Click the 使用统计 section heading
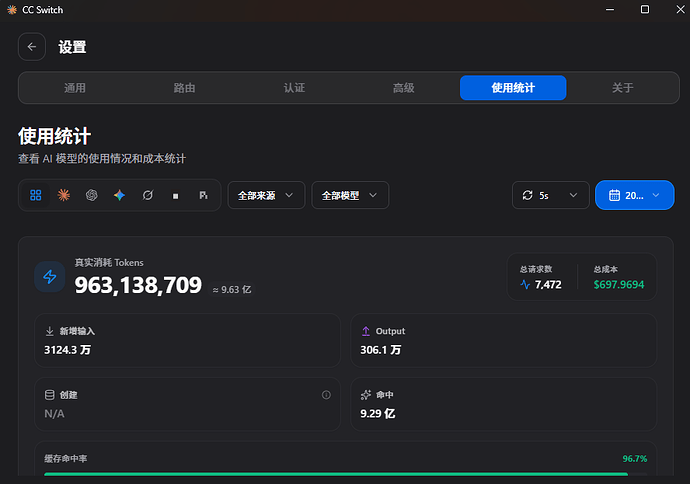Image resolution: width=690 pixels, height=484 pixels. [x=55, y=136]
